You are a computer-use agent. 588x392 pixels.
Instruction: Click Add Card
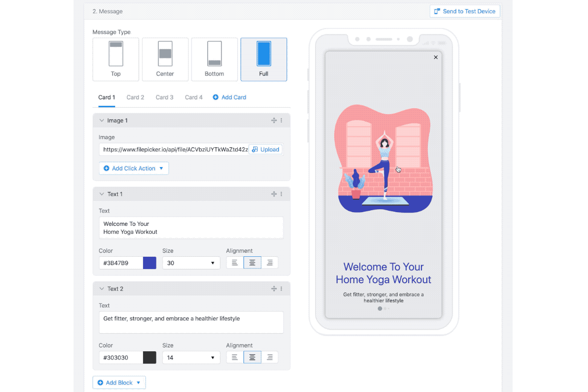(229, 98)
